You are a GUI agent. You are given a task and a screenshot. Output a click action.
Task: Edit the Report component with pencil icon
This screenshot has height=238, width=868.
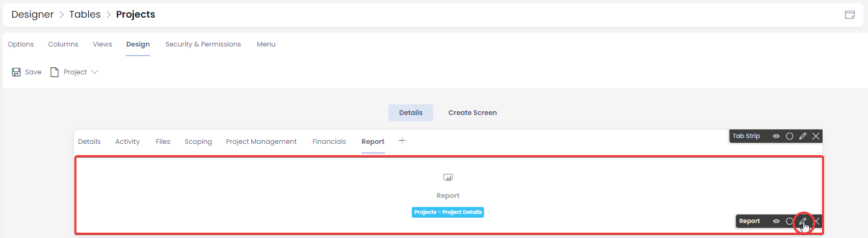pos(803,221)
